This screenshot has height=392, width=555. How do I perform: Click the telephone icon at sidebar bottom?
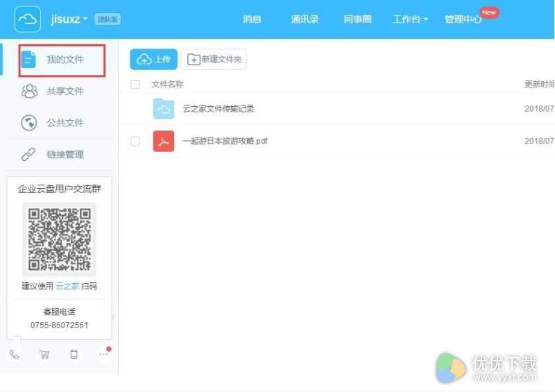pos(15,355)
